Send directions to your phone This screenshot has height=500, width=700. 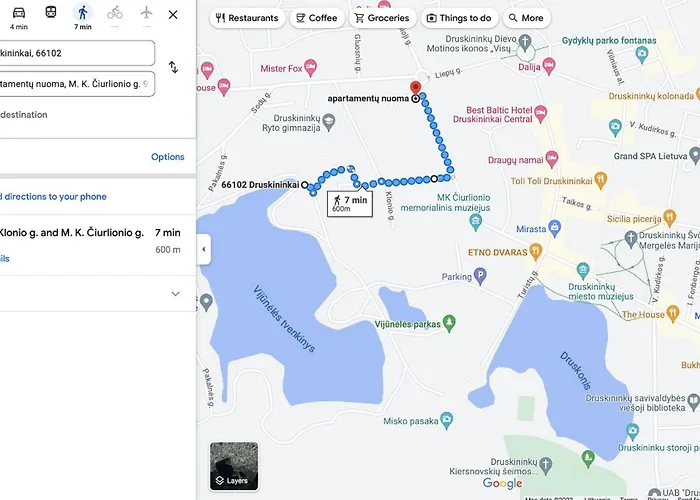click(53, 196)
